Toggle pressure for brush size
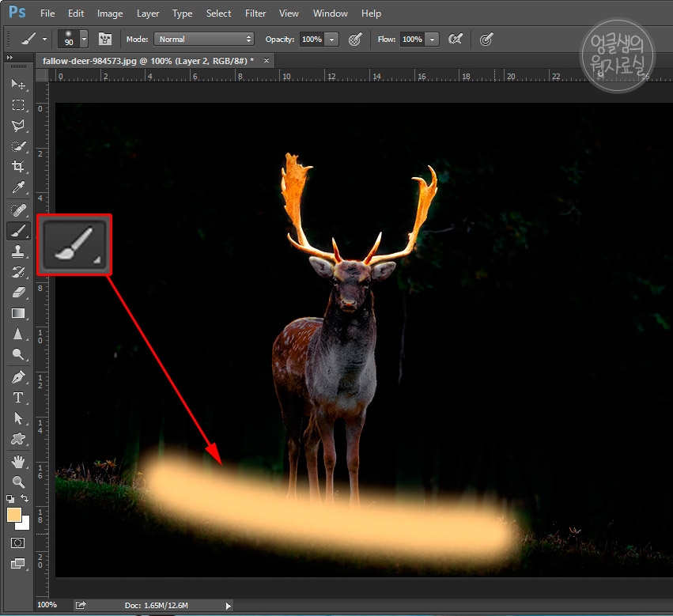 486,40
